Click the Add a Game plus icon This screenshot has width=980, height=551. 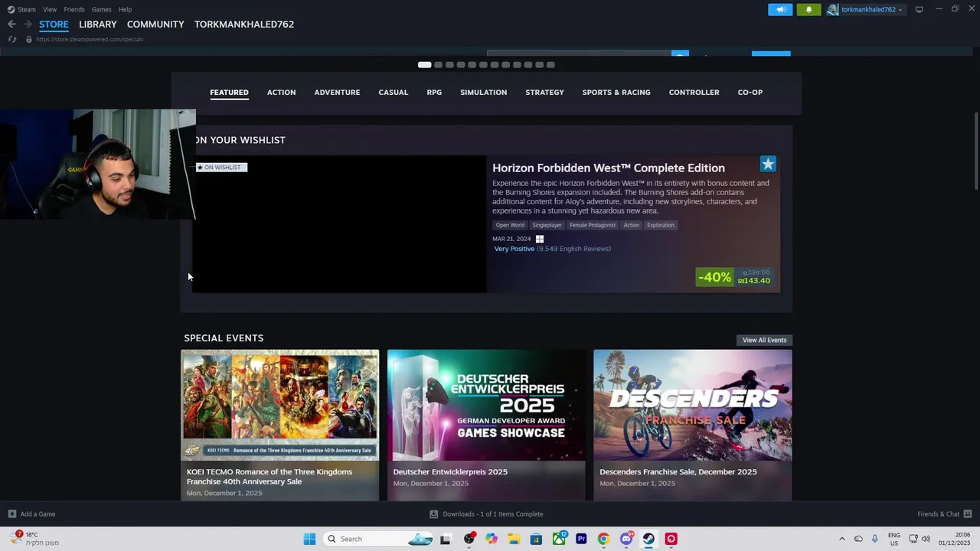(11, 514)
